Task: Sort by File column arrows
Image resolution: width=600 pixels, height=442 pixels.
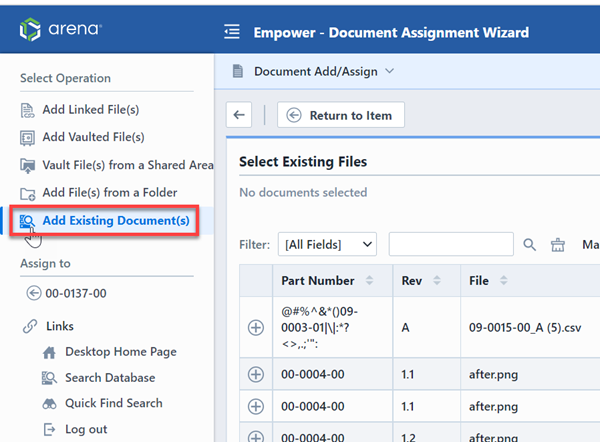Action: [x=504, y=281]
